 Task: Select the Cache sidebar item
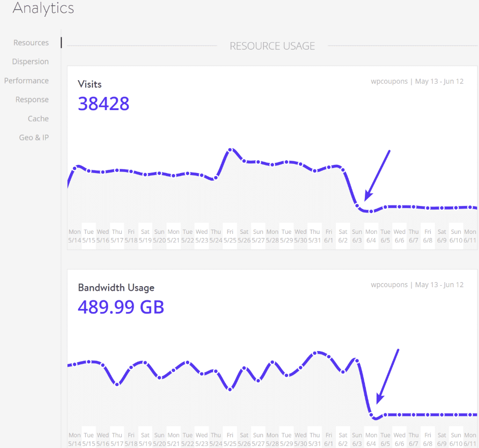click(x=38, y=119)
